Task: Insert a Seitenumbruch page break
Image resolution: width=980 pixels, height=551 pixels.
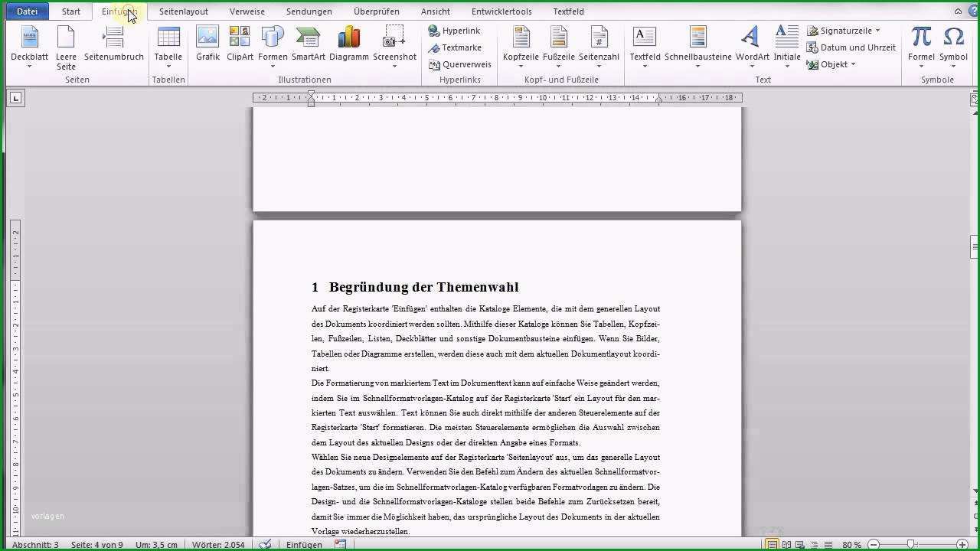Action: coord(114,44)
